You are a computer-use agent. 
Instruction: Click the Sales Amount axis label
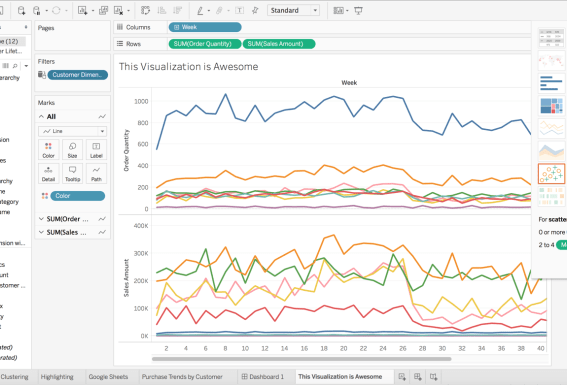coord(126,278)
